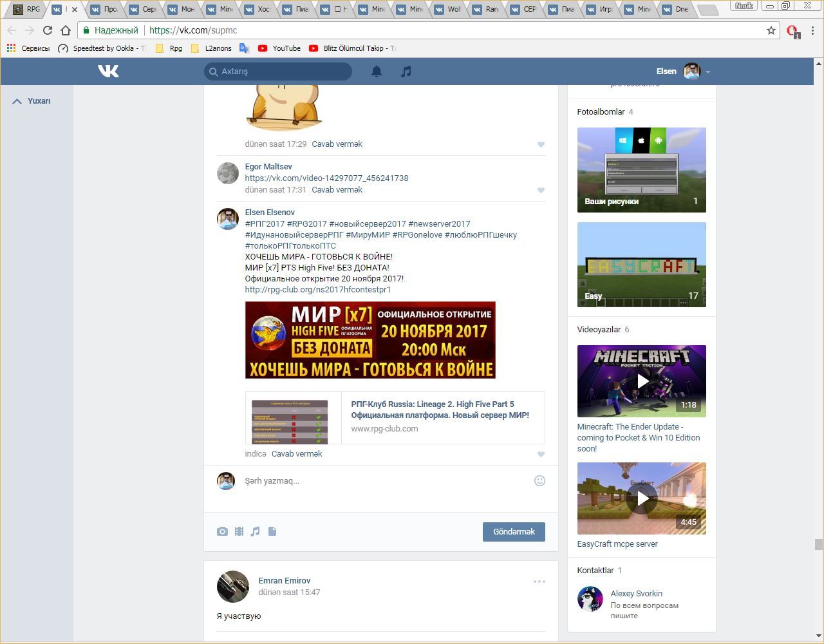Open the РПГ-Клуб Russia link preview

[x=395, y=418]
